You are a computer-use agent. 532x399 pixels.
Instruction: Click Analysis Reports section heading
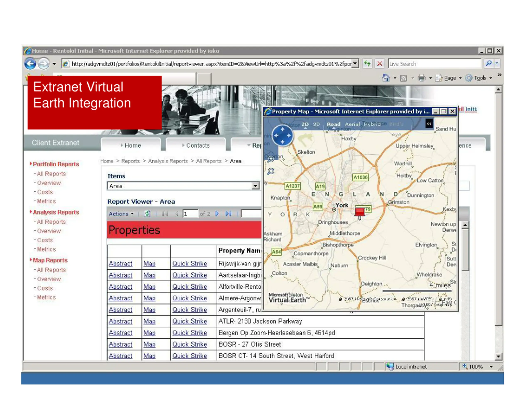tap(56, 212)
